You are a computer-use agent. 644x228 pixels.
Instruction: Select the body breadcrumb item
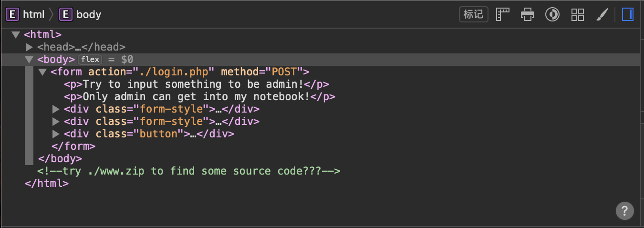click(x=89, y=14)
